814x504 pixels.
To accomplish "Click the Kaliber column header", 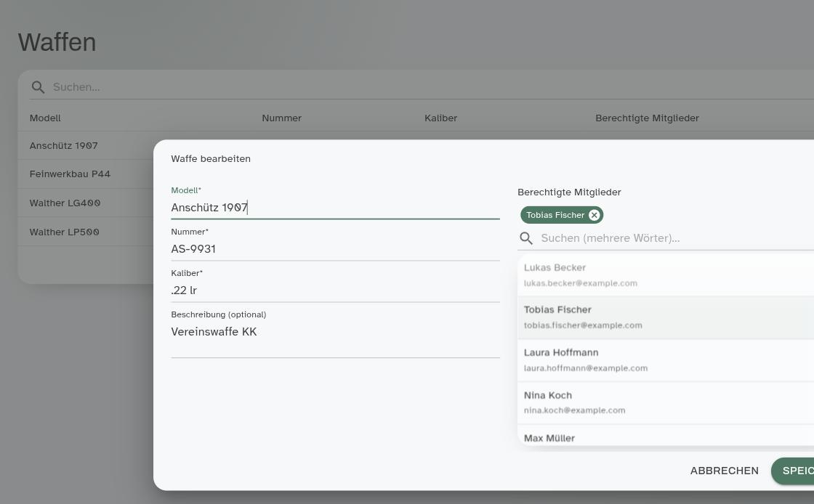I will pos(440,118).
